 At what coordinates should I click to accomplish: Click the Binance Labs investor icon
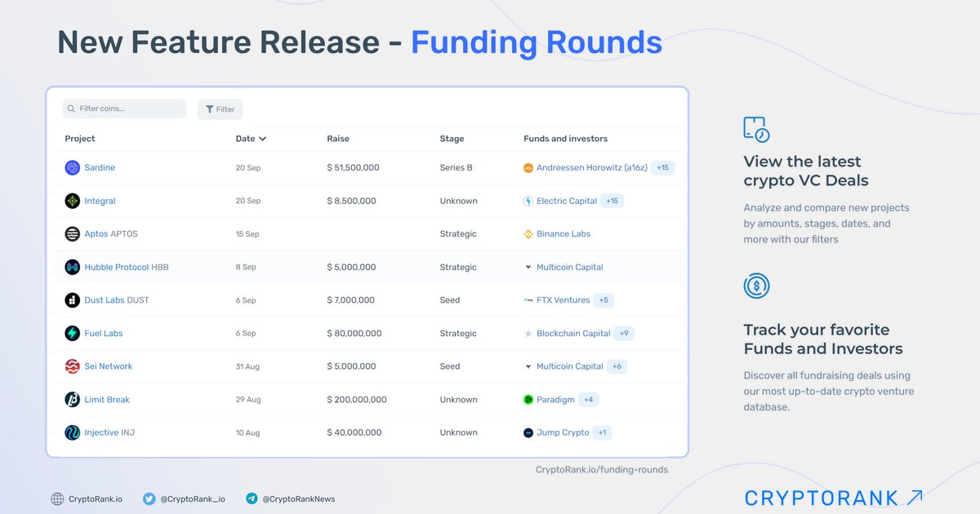tap(528, 234)
